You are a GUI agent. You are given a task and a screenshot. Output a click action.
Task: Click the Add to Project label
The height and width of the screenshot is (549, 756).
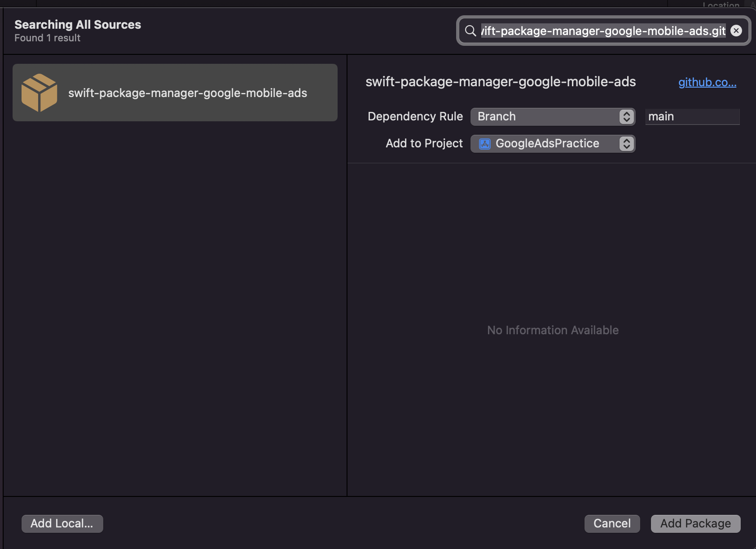tap(424, 143)
